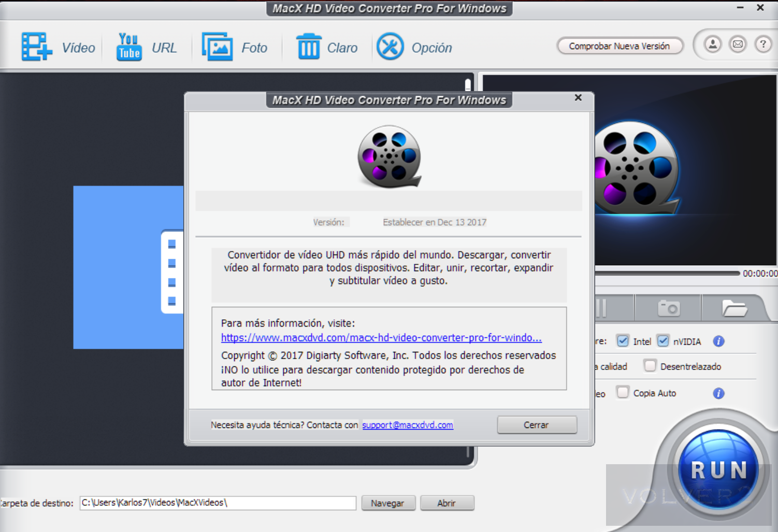Click the Abrir folder button
This screenshot has height=532, width=778.
[447, 503]
